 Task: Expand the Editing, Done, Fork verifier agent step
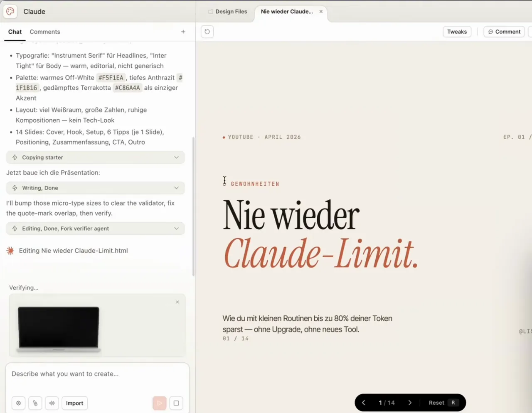coord(96,229)
